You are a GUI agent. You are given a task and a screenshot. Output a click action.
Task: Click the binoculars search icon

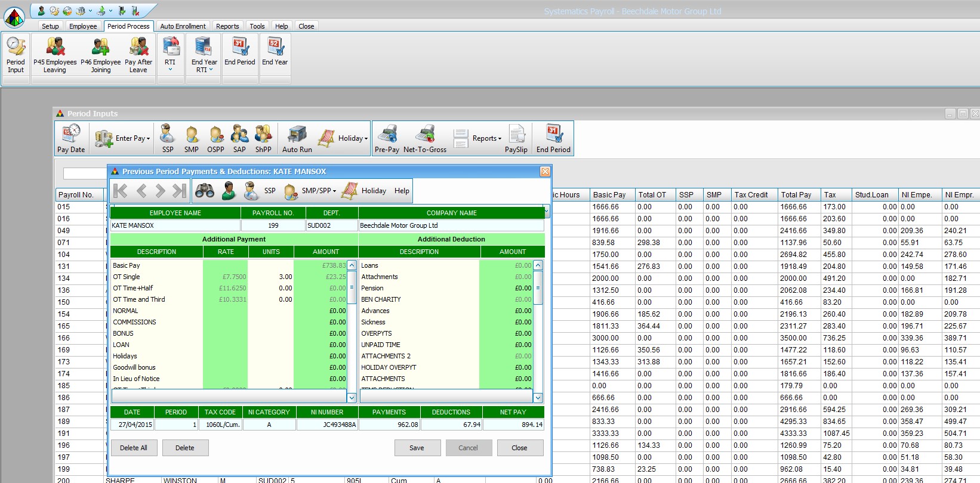point(205,191)
